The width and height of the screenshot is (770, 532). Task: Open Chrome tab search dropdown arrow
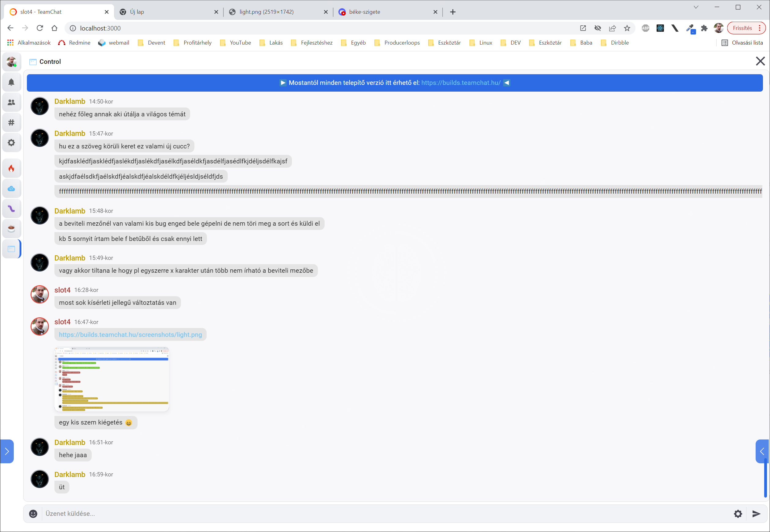[x=696, y=7]
